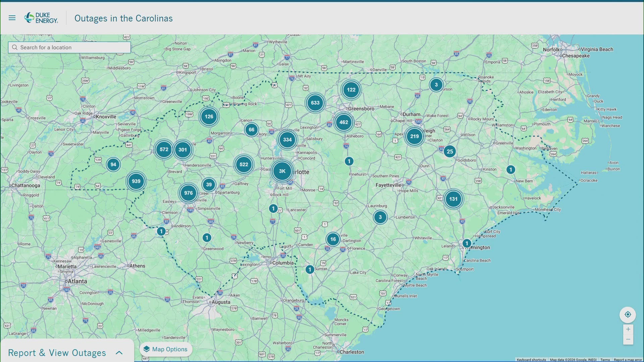
Task: Click the Fayetteville city label
Action: 388,185
